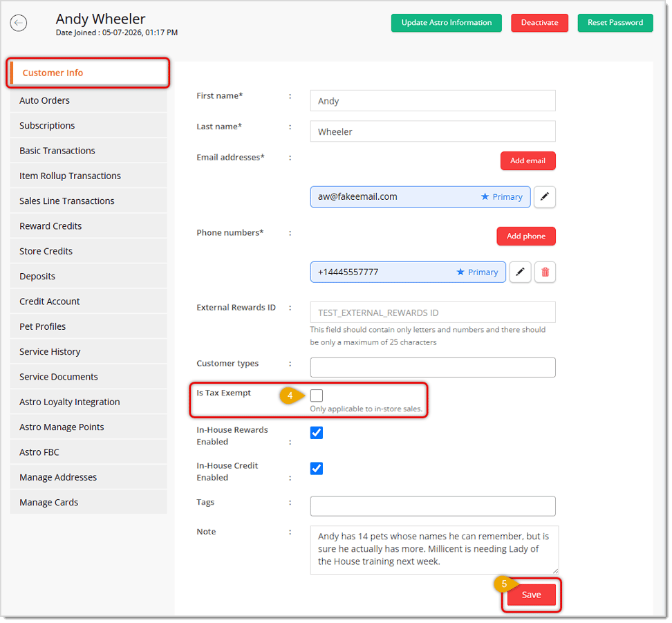Edit phone number +14445557777 pencil icon
This screenshot has height=623, width=672.
coord(522,273)
